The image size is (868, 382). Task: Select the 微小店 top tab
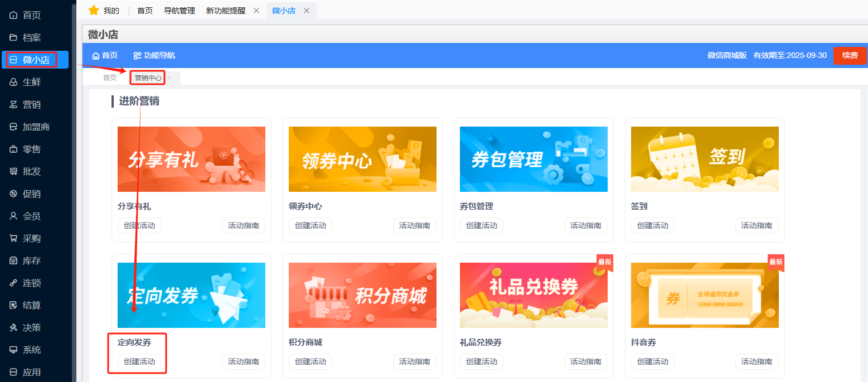(x=284, y=11)
